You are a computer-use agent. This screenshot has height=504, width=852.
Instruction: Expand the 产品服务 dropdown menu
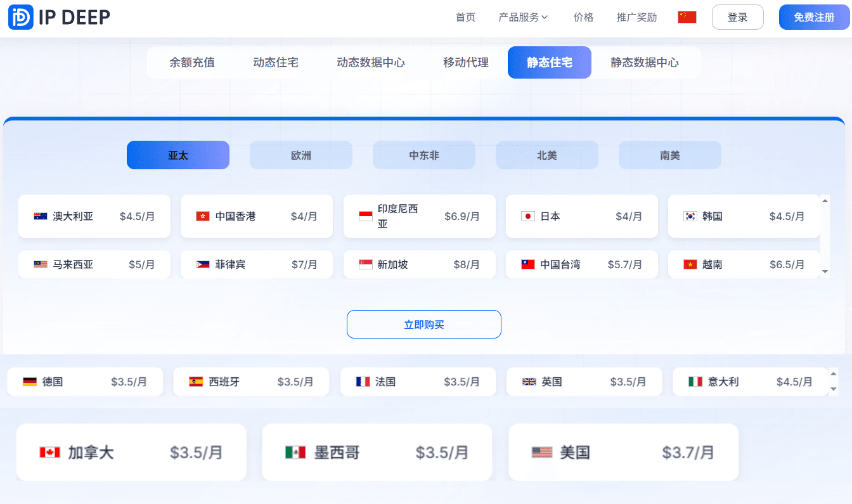coord(523,17)
